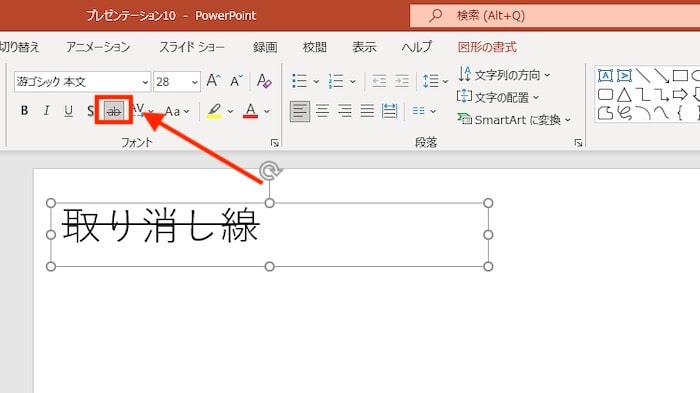Select the rounded rectangle shape
Image resolution: width=700 pixels, height=393 pixels.
[x=605, y=94]
